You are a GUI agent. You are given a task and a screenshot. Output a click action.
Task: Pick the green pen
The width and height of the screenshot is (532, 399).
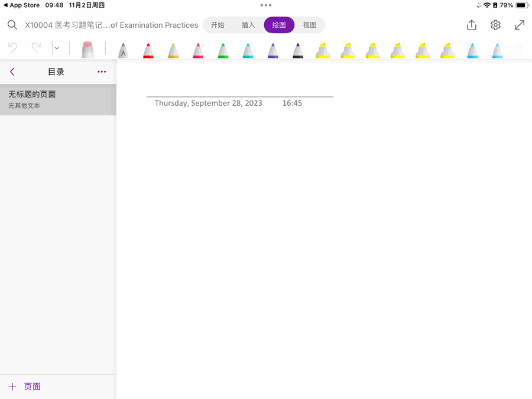tap(223, 51)
